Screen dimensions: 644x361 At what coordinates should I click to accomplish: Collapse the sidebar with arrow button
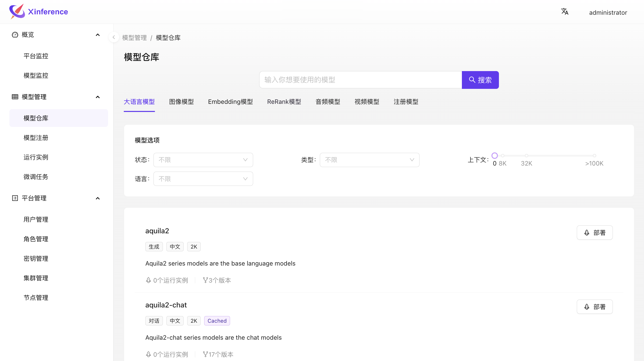tap(114, 37)
